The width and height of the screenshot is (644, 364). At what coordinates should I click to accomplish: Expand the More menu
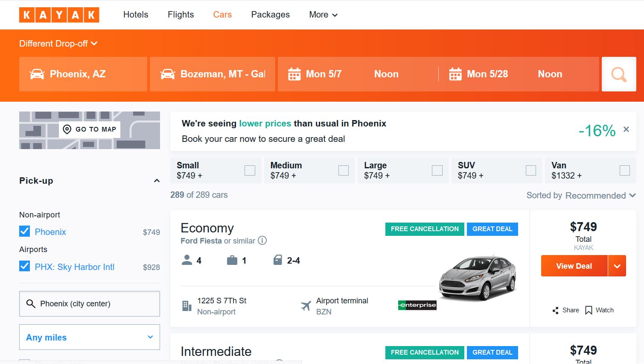click(x=323, y=15)
